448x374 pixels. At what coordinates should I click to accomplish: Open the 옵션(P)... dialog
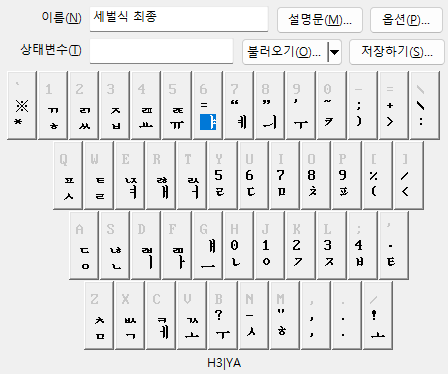[406, 20]
